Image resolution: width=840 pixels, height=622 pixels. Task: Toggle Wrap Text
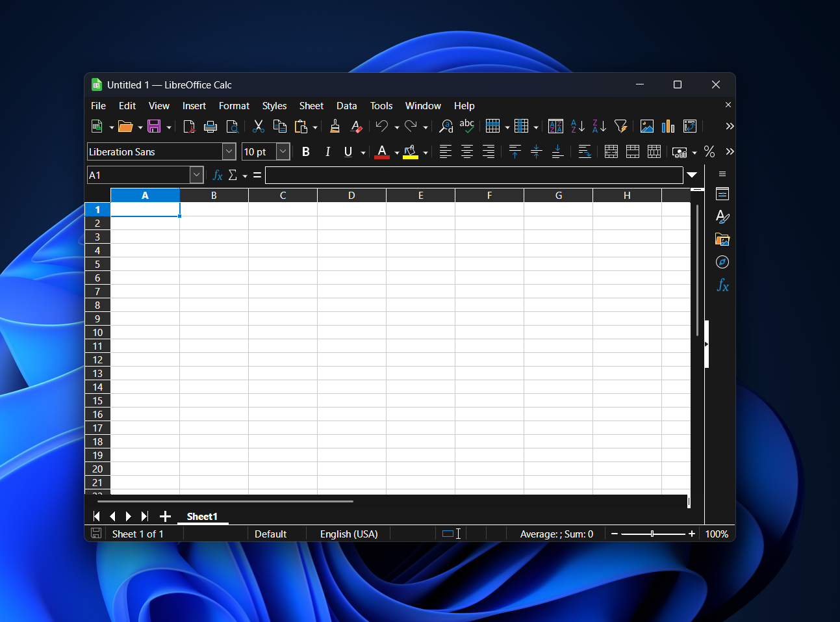coord(585,151)
